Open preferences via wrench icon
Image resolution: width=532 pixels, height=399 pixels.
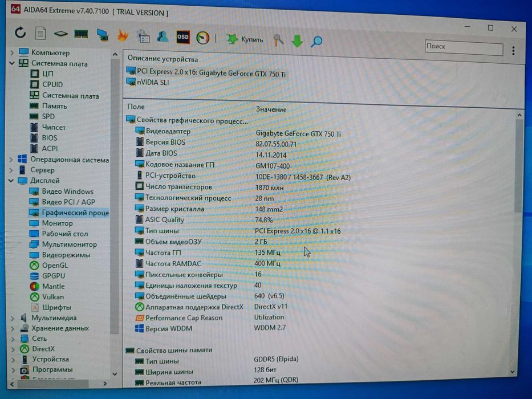pyautogui.click(x=278, y=40)
